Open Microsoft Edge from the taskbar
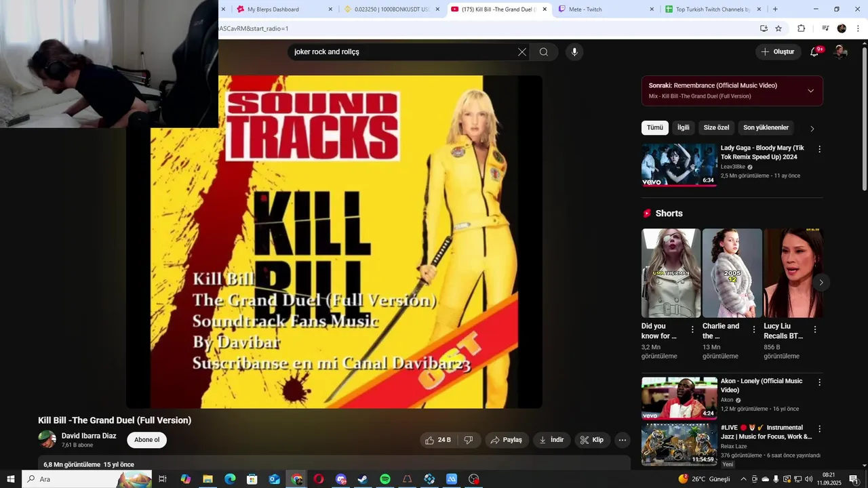This screenshot has height=488, width=868. coord(230,479)
